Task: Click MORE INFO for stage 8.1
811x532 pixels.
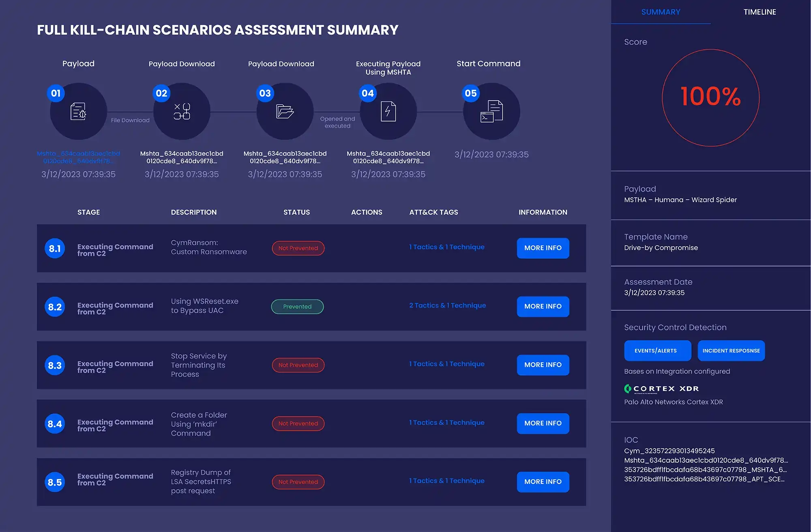Action: 543,248
